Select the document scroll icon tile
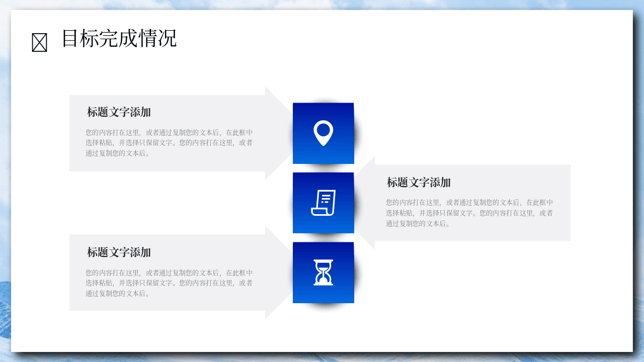Image resolution: width=644 pixels, height=362 pixels. [x=324, y=203]
